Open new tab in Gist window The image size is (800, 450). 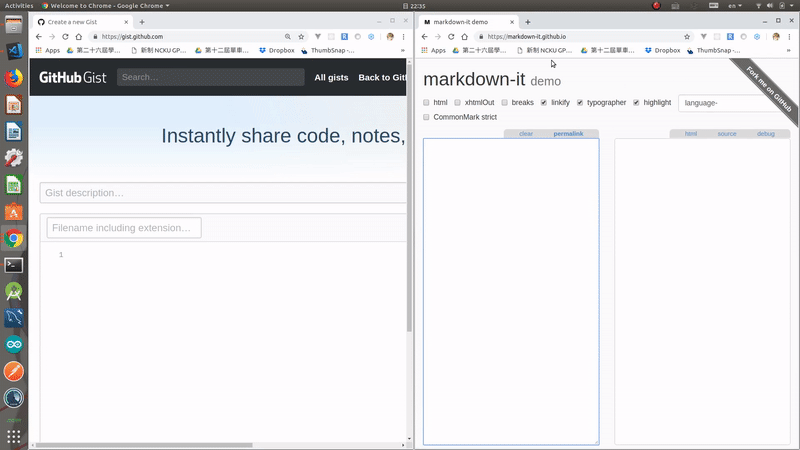pos(142,22)
